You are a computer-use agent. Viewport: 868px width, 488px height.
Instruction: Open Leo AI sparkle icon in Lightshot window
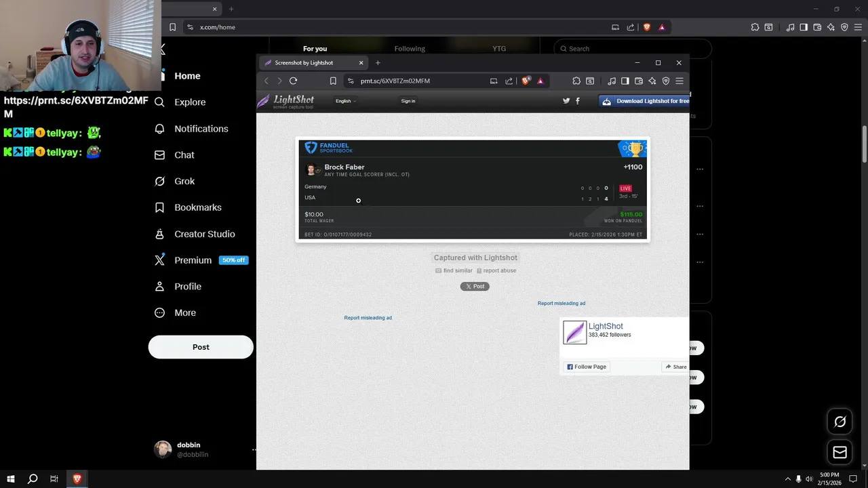point(652,81)
